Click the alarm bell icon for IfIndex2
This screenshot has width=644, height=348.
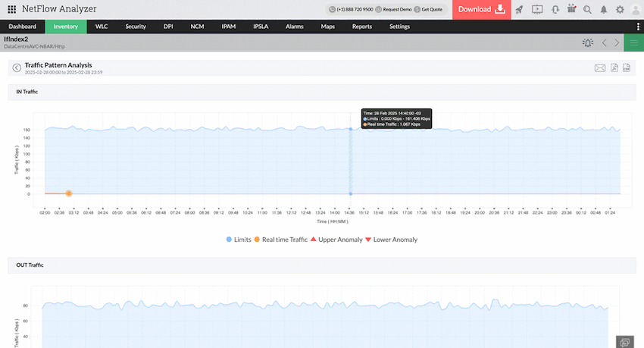point(588,42)
